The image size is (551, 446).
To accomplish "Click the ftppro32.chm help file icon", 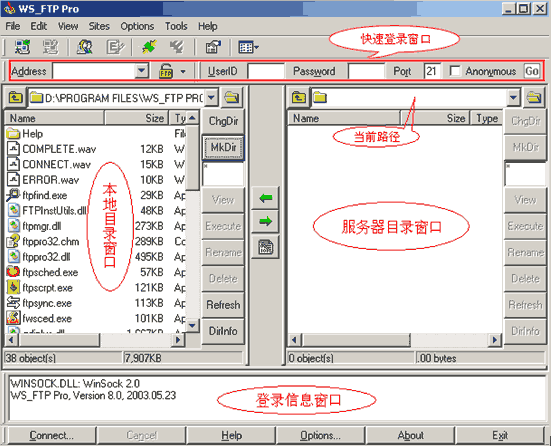I will [13, 241].
